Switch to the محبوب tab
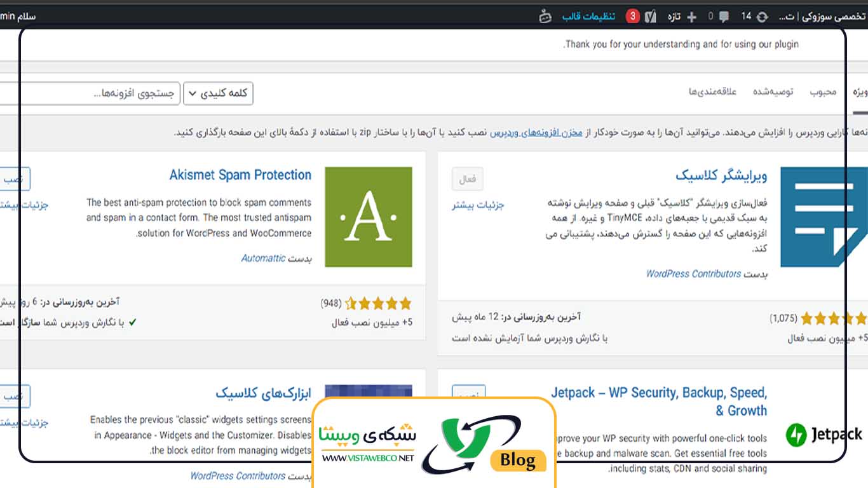This screenshot has height=488, width=868. (x=823, y=92)
